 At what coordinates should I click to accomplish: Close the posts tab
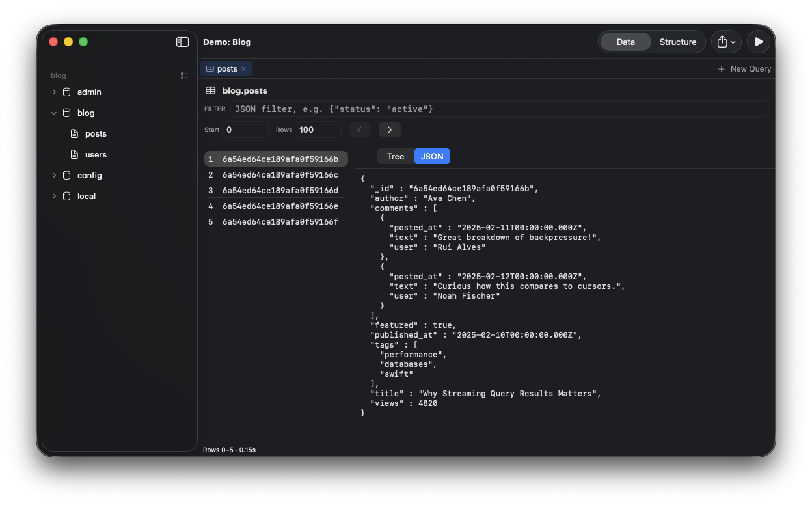click(x=243, y=69)
